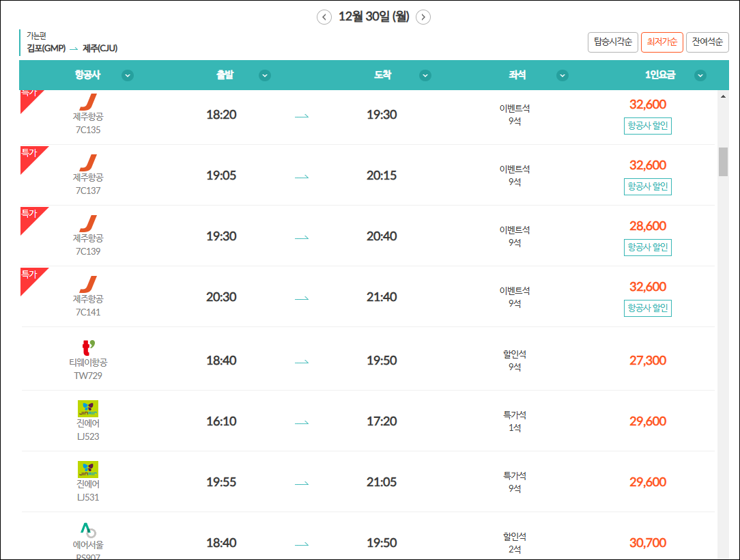This screenshot has height=560, width=740.
Task: Select the 27,300 T'way fare
Action: (x=647, y=361)
